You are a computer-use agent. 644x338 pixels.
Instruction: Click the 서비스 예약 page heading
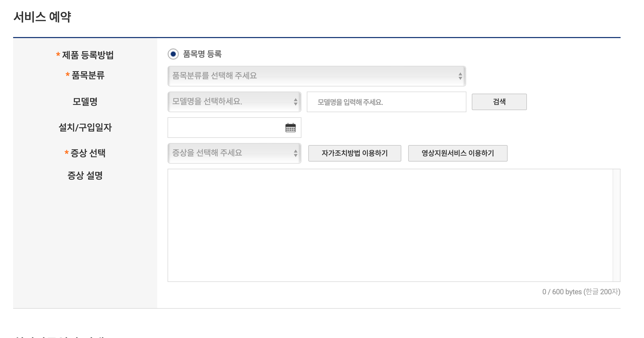pos(42,17)
